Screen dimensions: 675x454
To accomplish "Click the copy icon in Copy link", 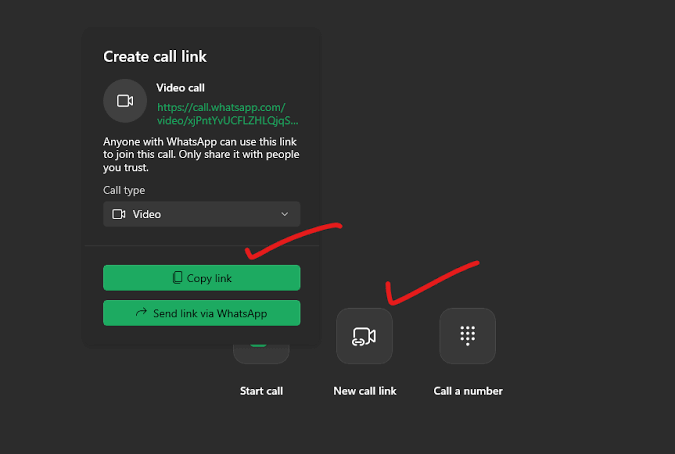I will (177, 278).
